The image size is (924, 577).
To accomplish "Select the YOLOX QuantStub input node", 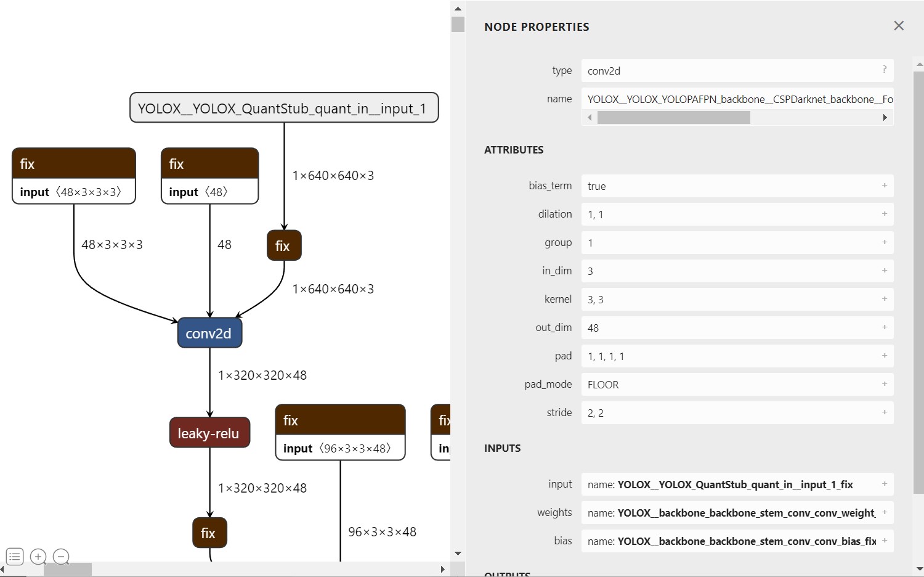I will (x=284, y=108).
